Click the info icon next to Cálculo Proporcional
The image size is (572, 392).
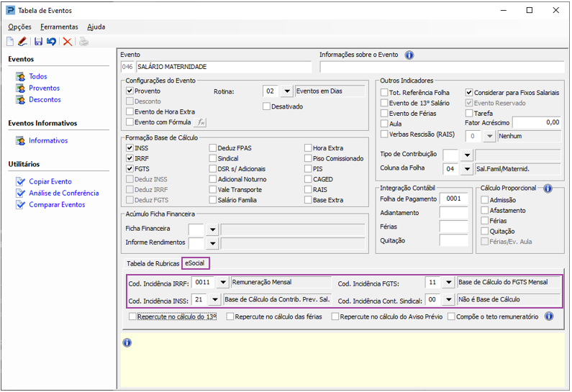pyautogui.click(x=548, y=188)
